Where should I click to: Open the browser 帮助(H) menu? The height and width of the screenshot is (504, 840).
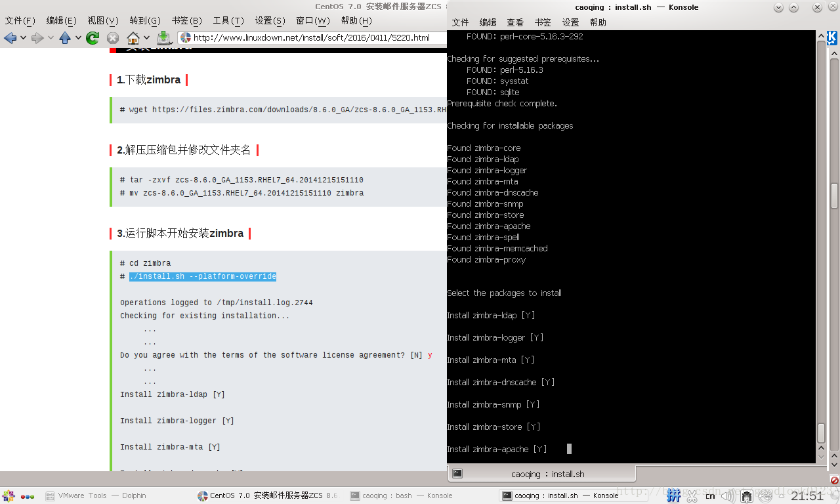[x=356, y=21]
